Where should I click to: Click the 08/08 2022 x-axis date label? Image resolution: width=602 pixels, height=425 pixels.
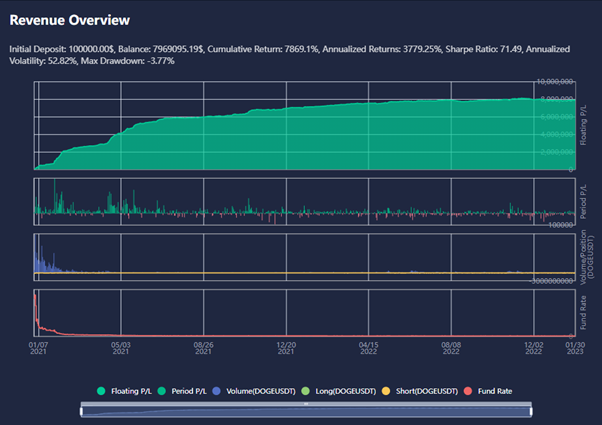pos(451,348)
